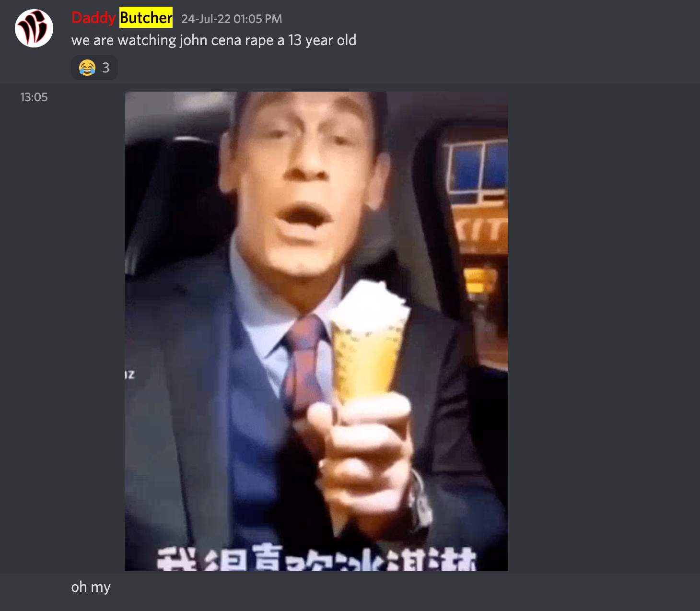Click the car window showing blue building
This screenshot has width=700, height=611.
(477, 170)
